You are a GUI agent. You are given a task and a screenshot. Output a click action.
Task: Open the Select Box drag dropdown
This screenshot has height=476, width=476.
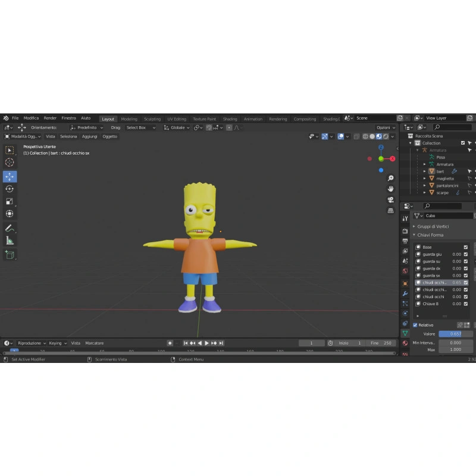tap(140, 128)
